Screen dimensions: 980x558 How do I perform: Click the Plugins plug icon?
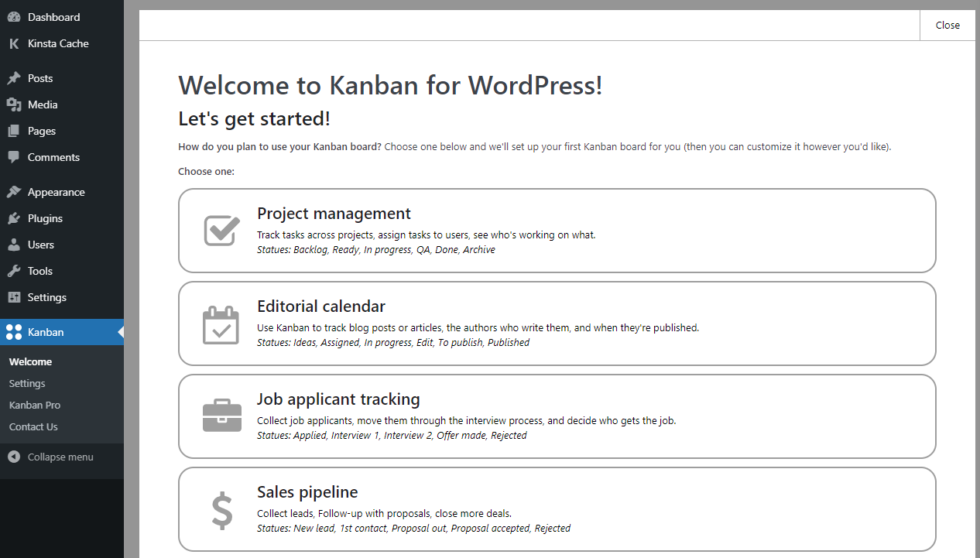(14, 218)
